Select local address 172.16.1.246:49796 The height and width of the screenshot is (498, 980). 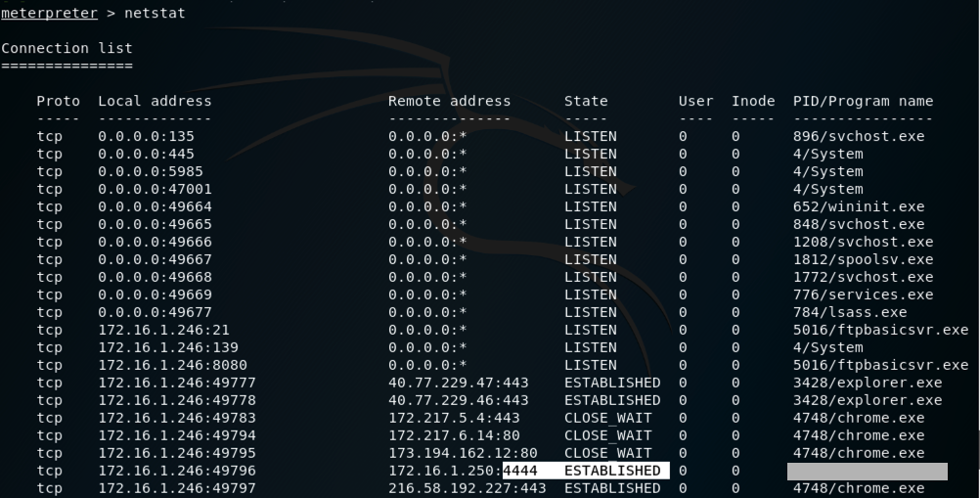(177, 471)
